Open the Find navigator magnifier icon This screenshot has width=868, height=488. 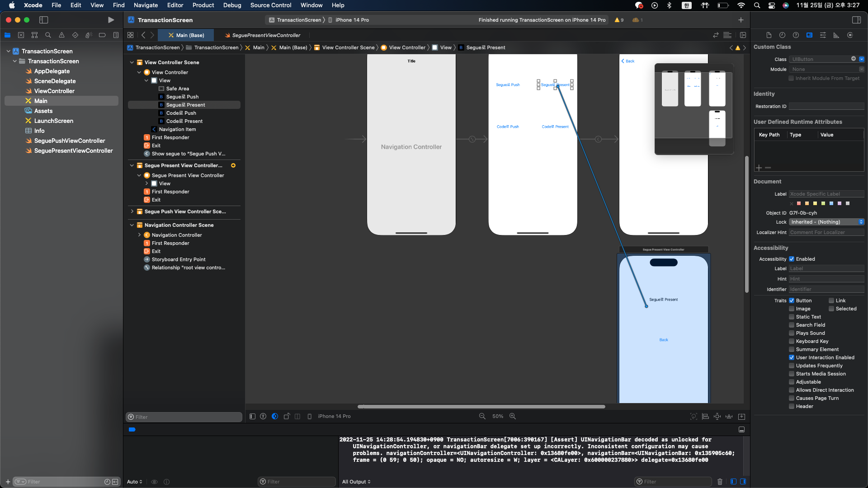[48, 35]
